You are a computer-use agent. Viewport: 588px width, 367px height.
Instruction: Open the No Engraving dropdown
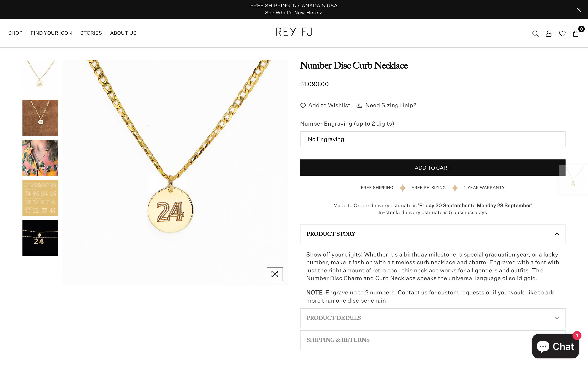click(x=432, y=139)
